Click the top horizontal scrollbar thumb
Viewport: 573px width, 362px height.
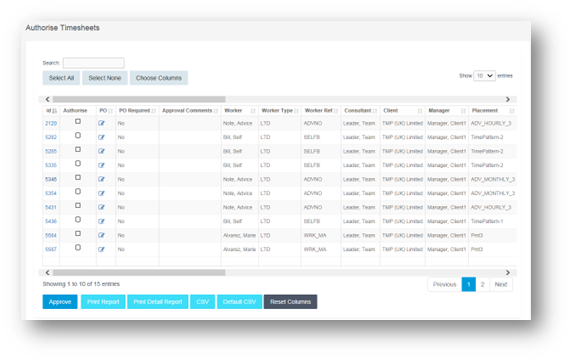pos(139,99)
